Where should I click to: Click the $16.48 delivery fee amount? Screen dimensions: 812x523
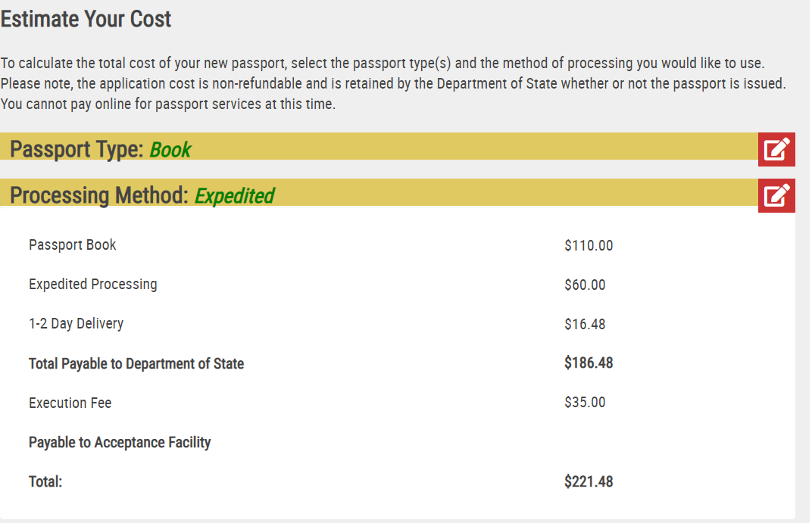[x=586, y=324]
